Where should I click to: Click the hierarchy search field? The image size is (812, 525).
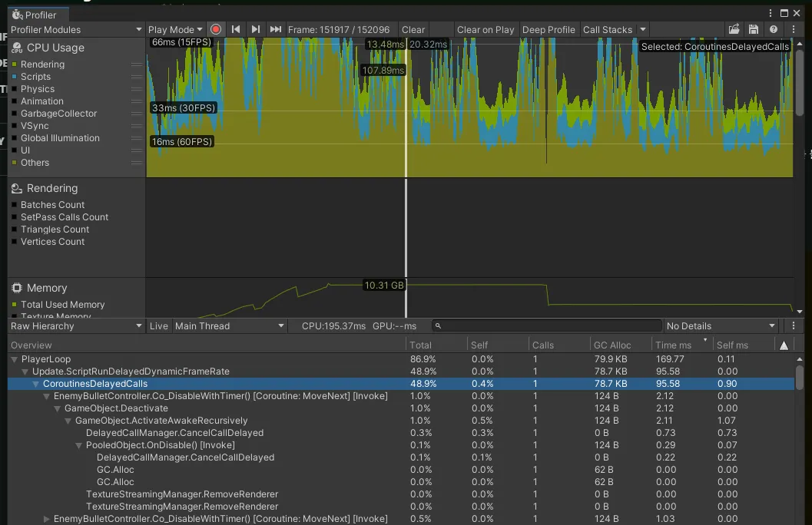pos(546,326)
